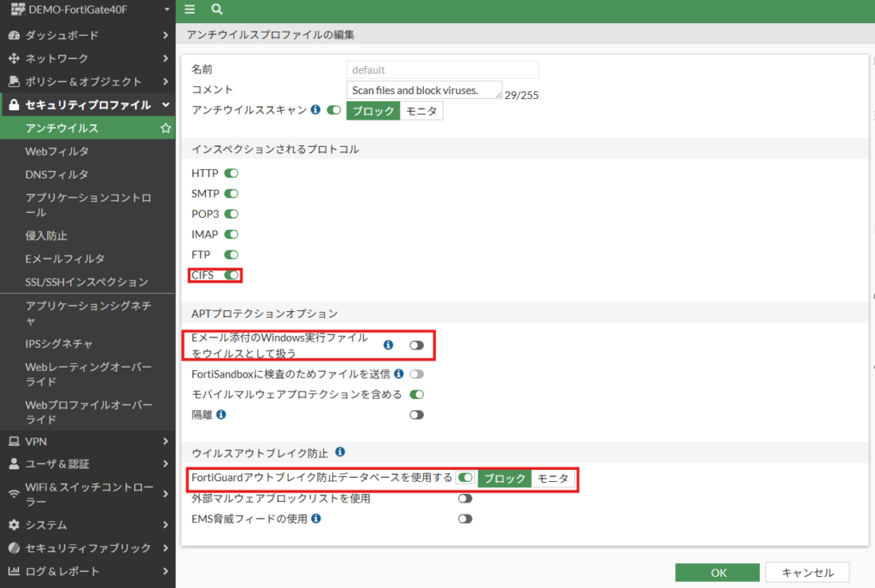Expand WiFi＆スイッチコントローラー menu

[x=165, y=494]
